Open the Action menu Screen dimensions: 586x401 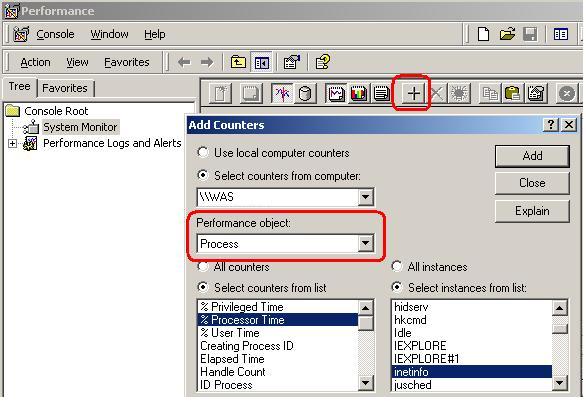[x=35, y=62]
